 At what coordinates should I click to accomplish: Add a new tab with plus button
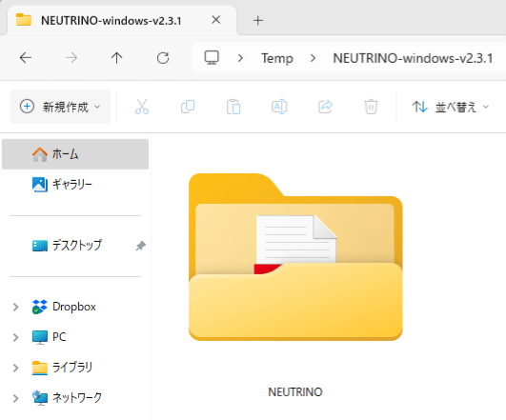pos(258,21)
